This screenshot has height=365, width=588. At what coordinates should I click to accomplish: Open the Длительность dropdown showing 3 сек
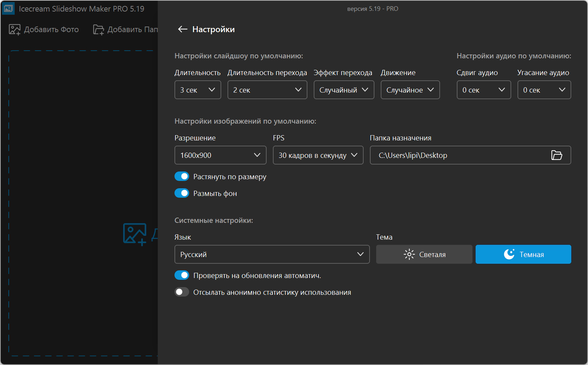pyautogui.click(x=198, y=90)
